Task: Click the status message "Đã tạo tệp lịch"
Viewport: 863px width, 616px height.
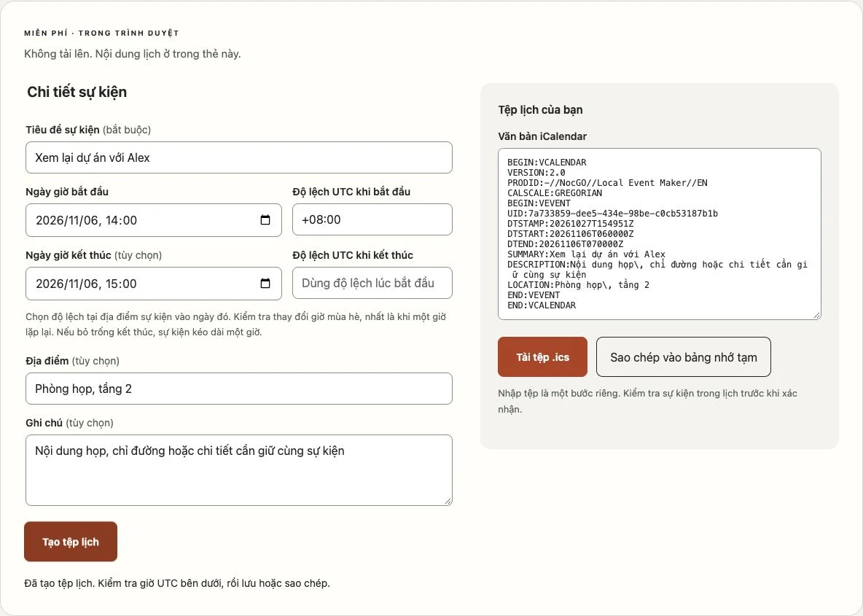Action: click(177, 583)
